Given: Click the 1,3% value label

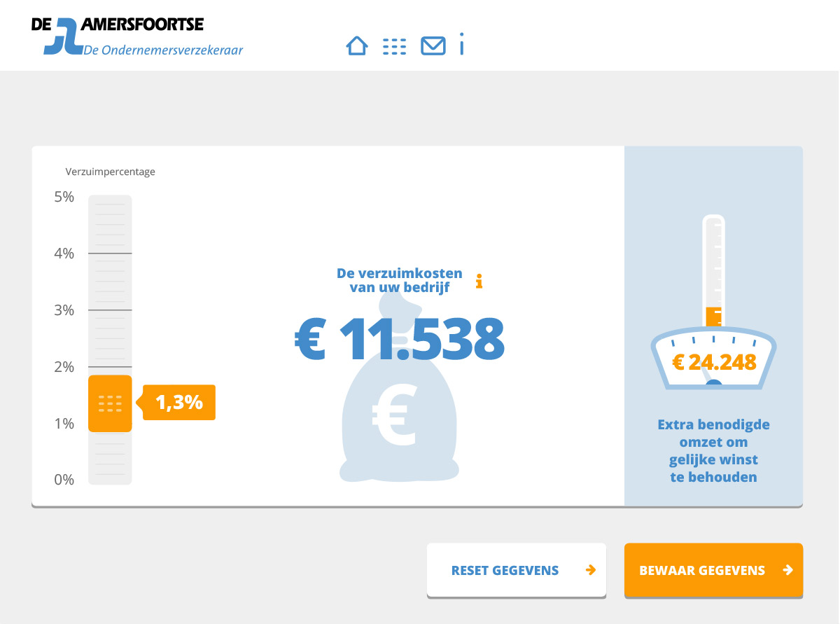Looking at the screenshot, I should [179, 402].
